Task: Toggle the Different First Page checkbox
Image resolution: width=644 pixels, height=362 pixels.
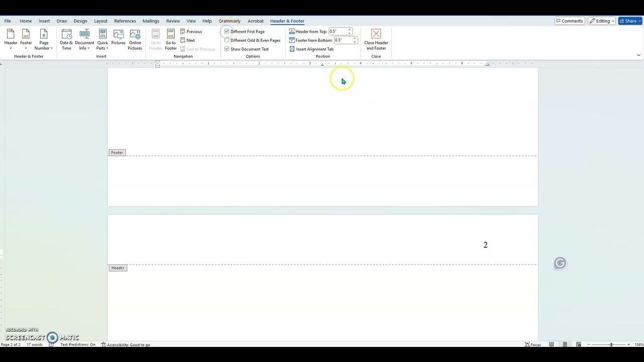Action: tap(226, 32)
